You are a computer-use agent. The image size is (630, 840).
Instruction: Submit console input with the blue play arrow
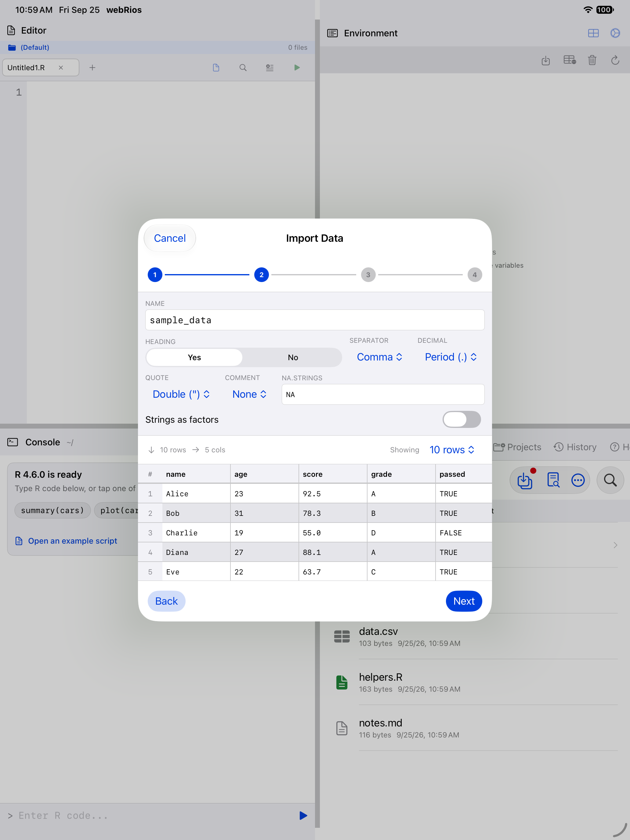point(303,816)
